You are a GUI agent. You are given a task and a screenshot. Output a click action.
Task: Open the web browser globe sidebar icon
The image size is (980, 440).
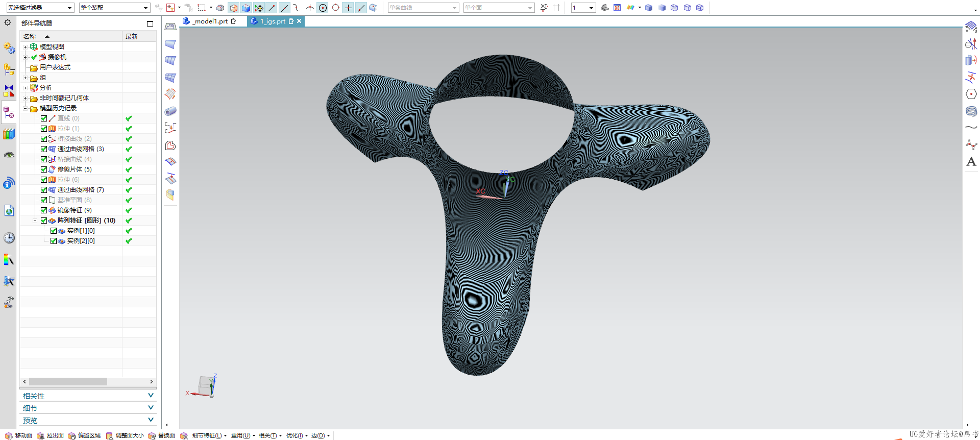pyautogui.click(x=9, y=211)
